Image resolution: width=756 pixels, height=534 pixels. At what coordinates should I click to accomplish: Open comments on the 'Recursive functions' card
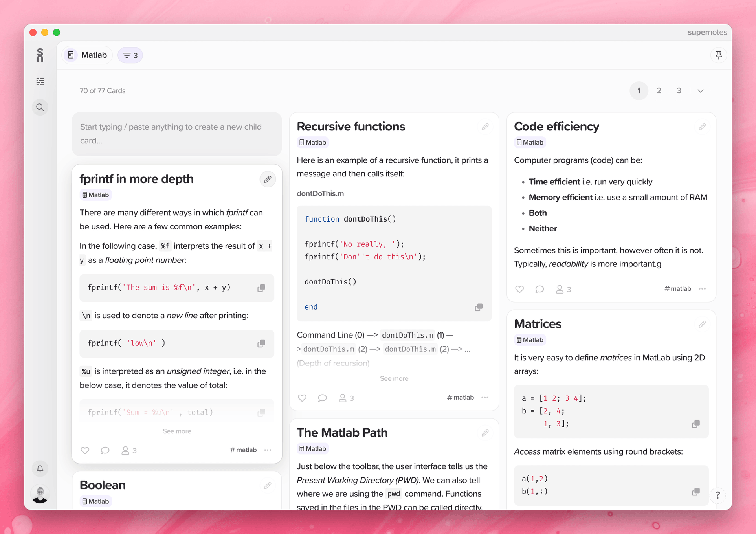click(x=322, y=398)
